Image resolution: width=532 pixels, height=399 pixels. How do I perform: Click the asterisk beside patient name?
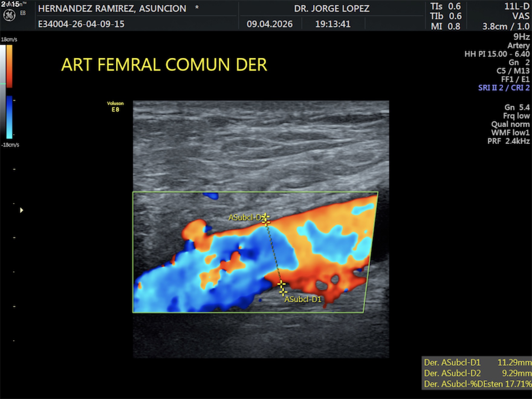point(197,7)
